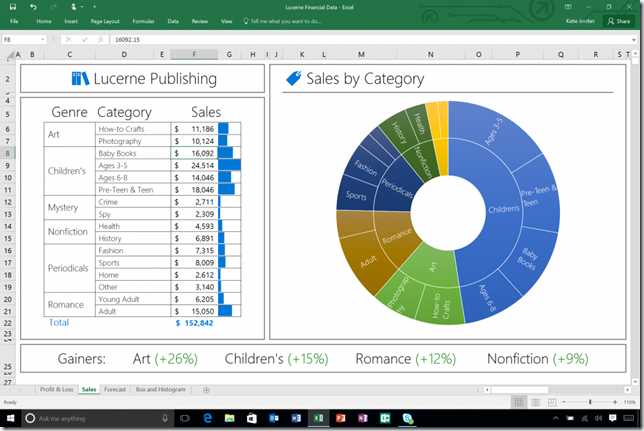Switch to Page Break Preview icon
This screenshot has width=644, height=431.
tap(552, 402)
